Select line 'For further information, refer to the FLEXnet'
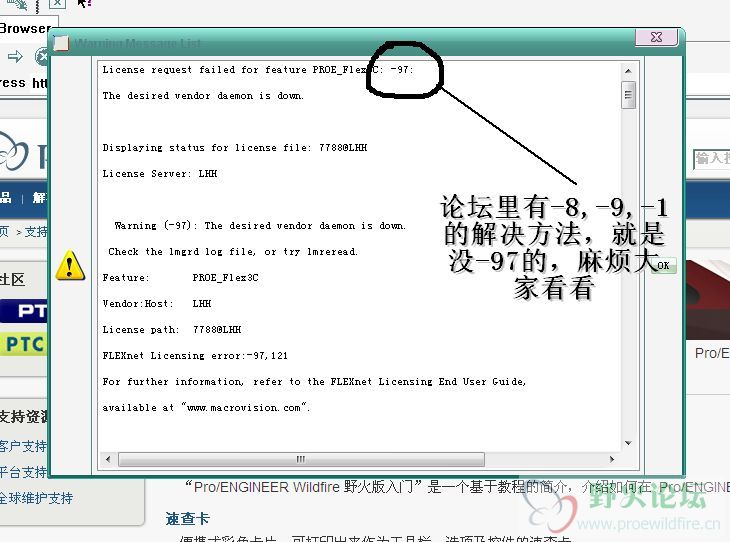The image size is (730, 542). click(x=314, y=382)
